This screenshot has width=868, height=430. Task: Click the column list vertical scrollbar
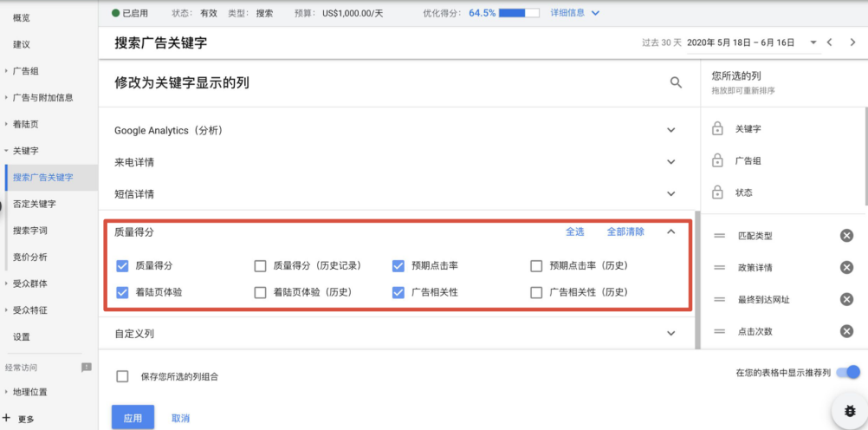697,280
